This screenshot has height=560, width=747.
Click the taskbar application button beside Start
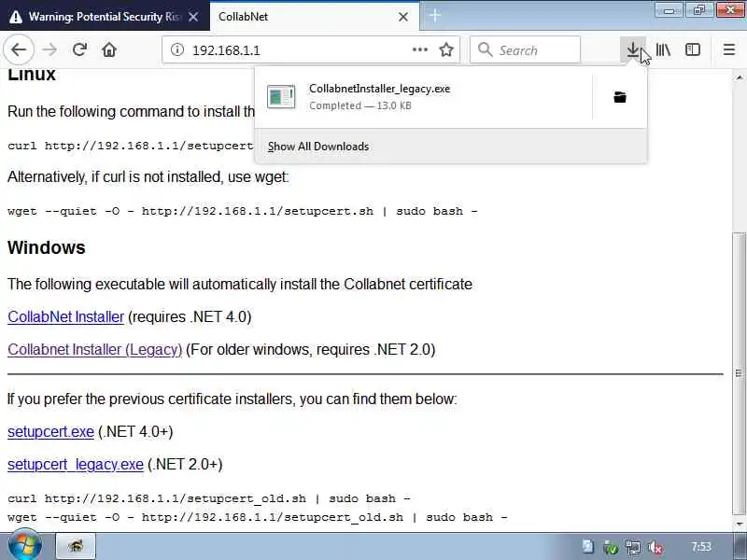tap(77, 546)
